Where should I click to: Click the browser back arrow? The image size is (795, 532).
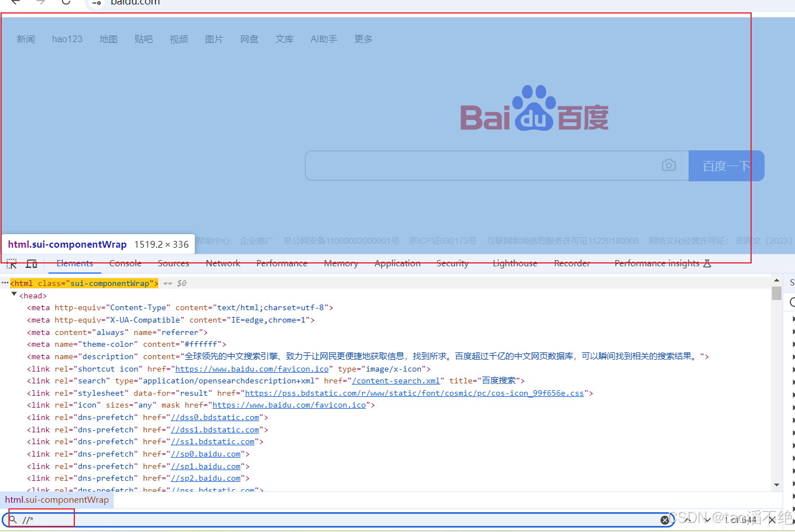16,2
